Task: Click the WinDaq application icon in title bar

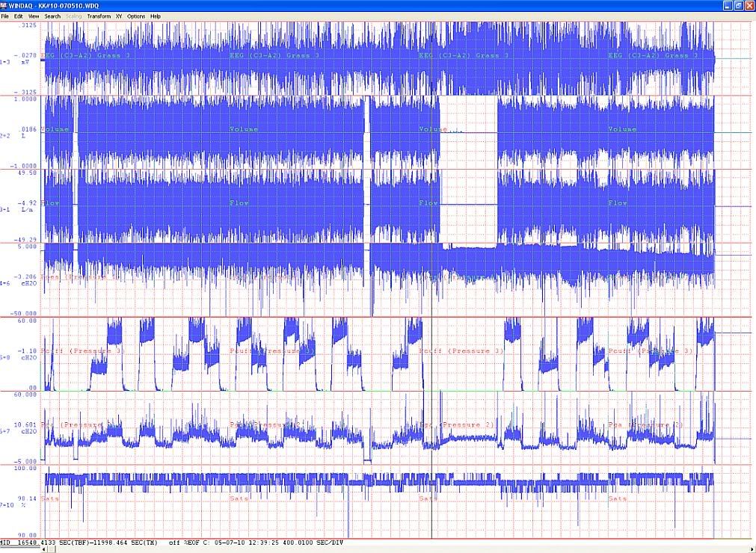Action: (4, 5)
